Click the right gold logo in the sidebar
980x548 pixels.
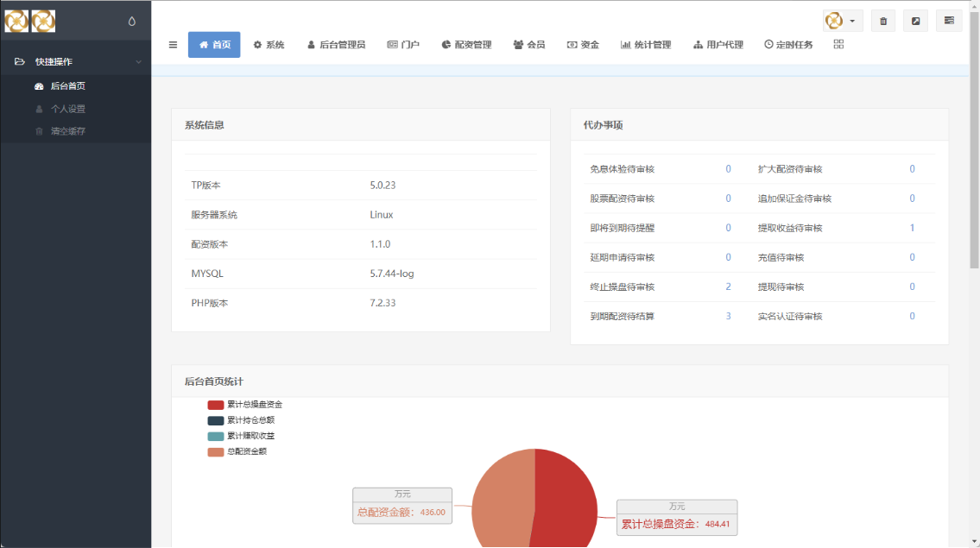43,22
